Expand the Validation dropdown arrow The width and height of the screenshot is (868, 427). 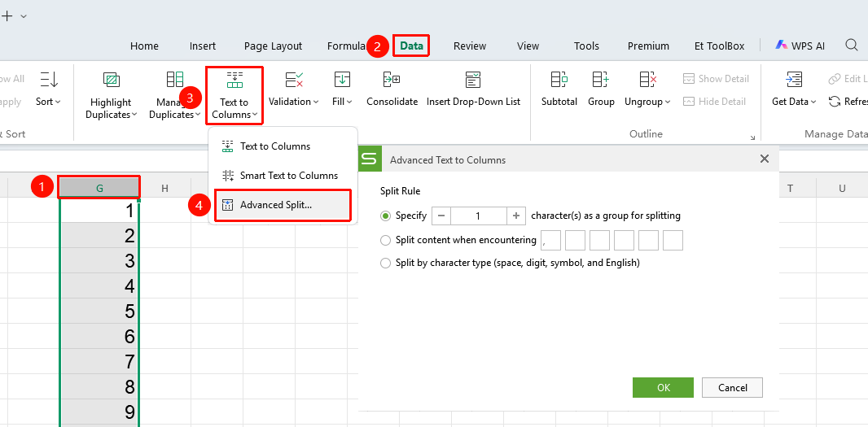click(x=316, y=102)
